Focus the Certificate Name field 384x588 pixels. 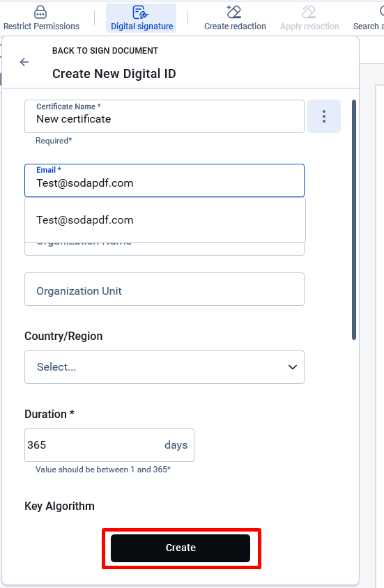(x=164, y=116)
